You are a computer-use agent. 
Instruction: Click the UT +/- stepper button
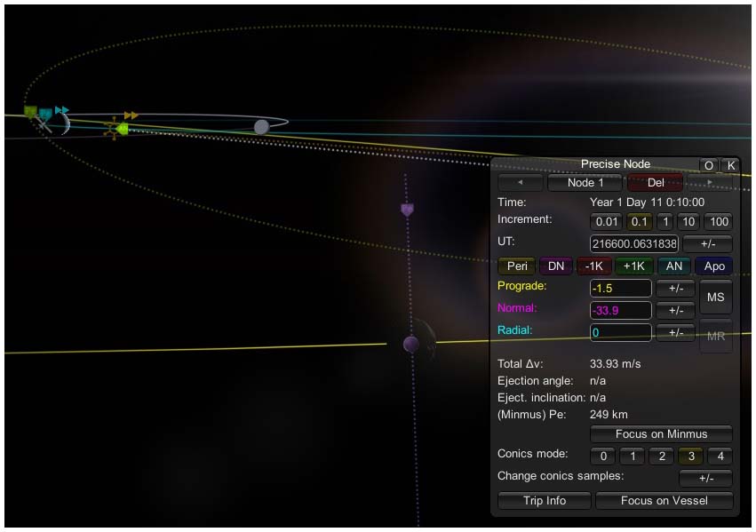(708, 244)
